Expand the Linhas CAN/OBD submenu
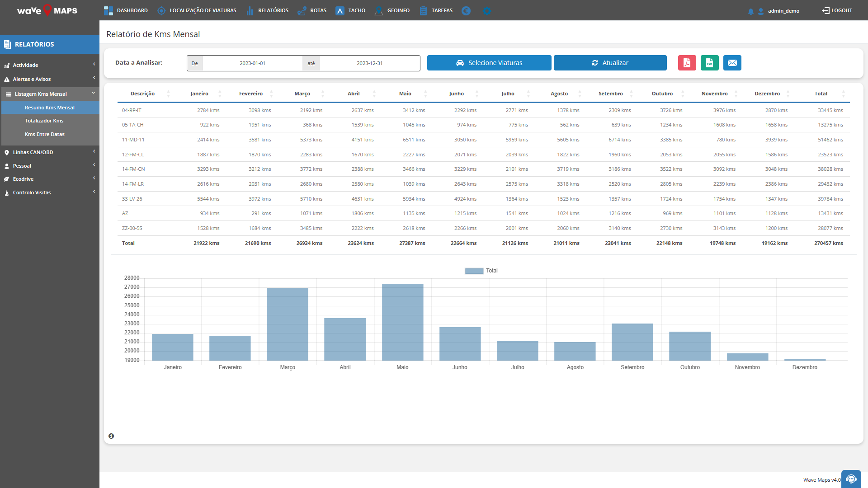The height and width of the screenshot is (488, 868). click(94, 151)
